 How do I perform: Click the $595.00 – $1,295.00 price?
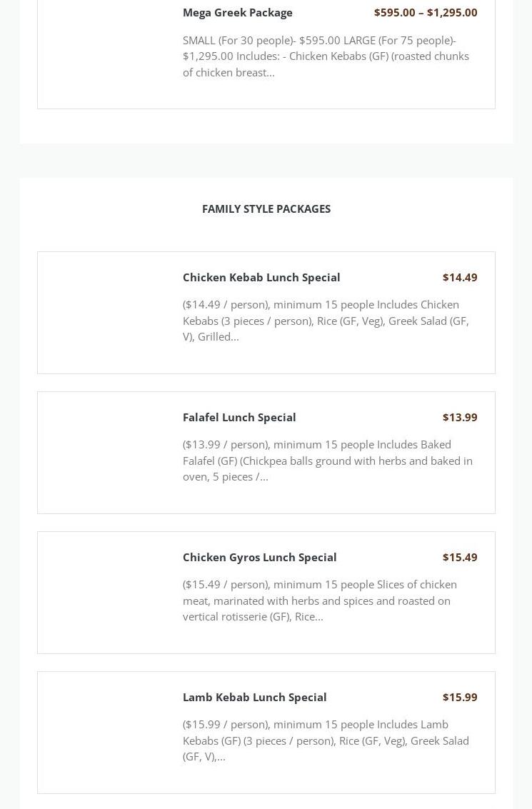tap(426, 12)
